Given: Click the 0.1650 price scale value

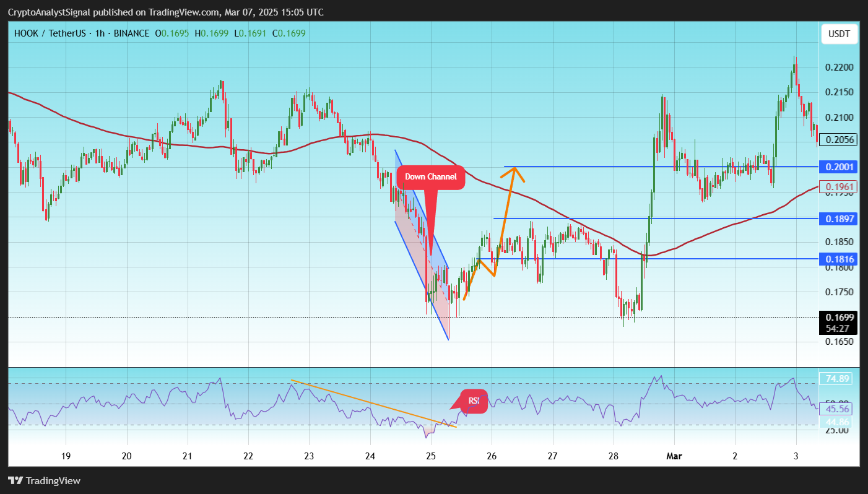Looking at the screenshot, I should coord(840,341).
